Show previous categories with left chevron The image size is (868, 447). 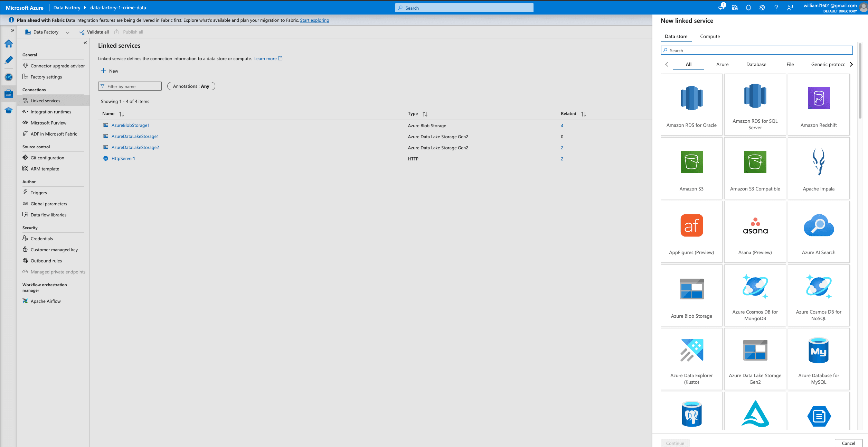click(x=667, y=64)
